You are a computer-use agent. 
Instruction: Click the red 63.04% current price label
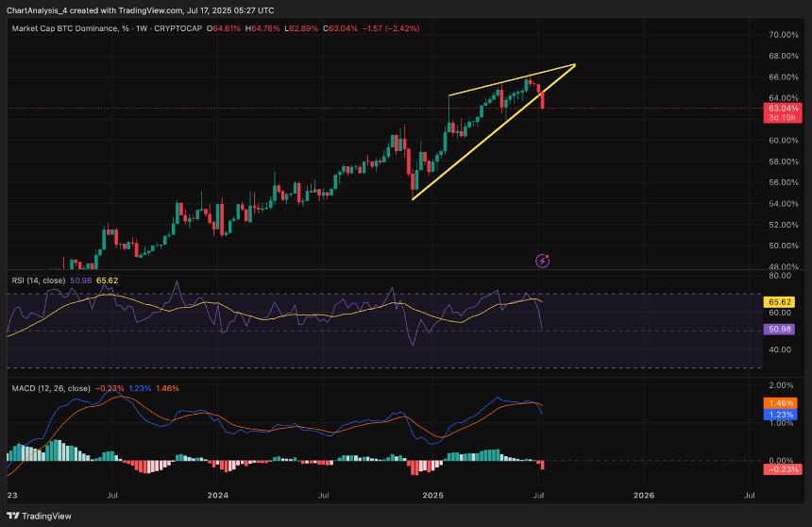[780, 110]
